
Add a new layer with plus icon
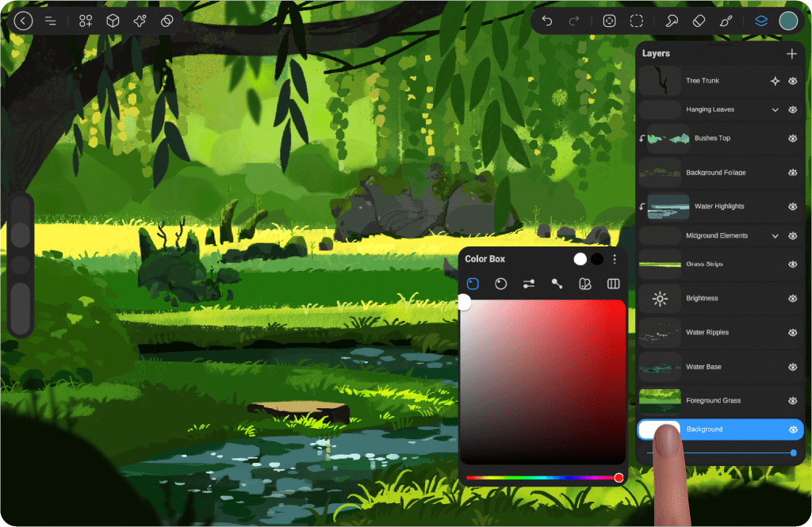click(x=791, y=54)
